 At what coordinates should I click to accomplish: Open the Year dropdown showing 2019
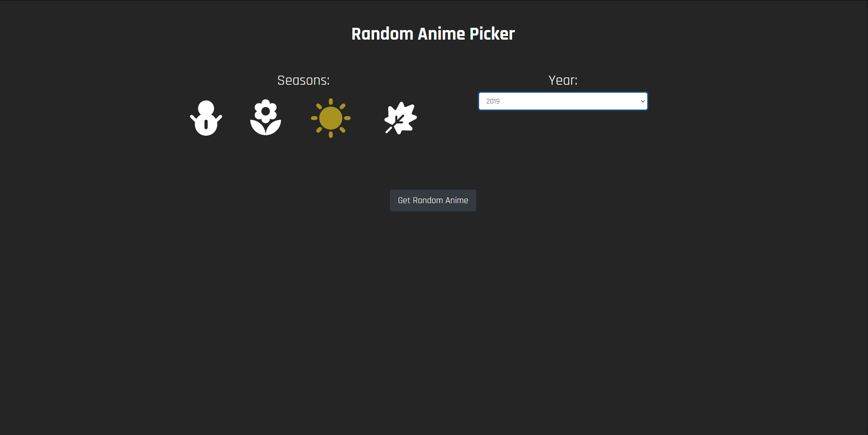click(563, 101)
